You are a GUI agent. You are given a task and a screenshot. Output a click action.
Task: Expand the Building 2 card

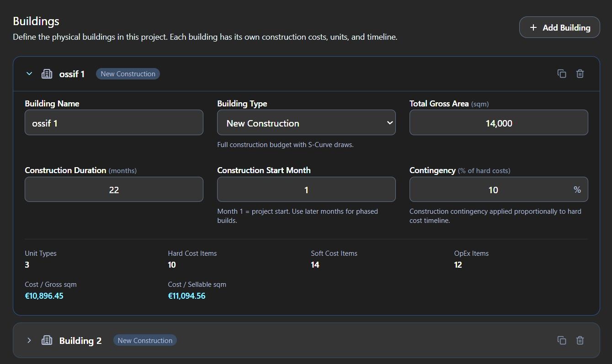[x=29, y=340]
